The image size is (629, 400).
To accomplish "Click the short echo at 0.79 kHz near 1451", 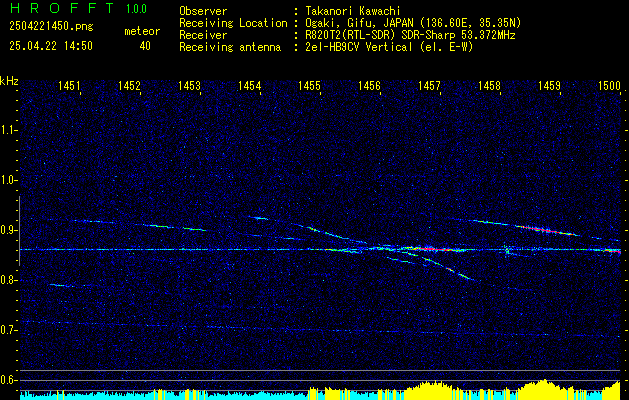I will (x=61, y=285).
